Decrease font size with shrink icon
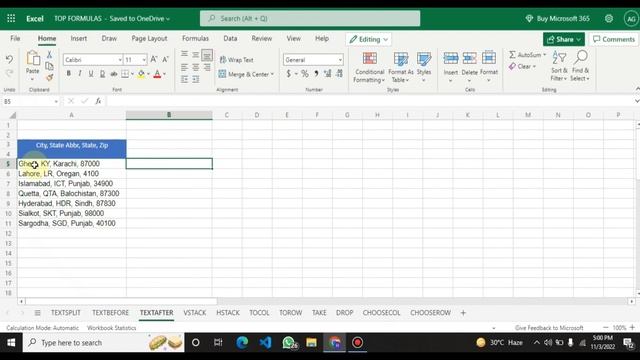 point(165,60)
